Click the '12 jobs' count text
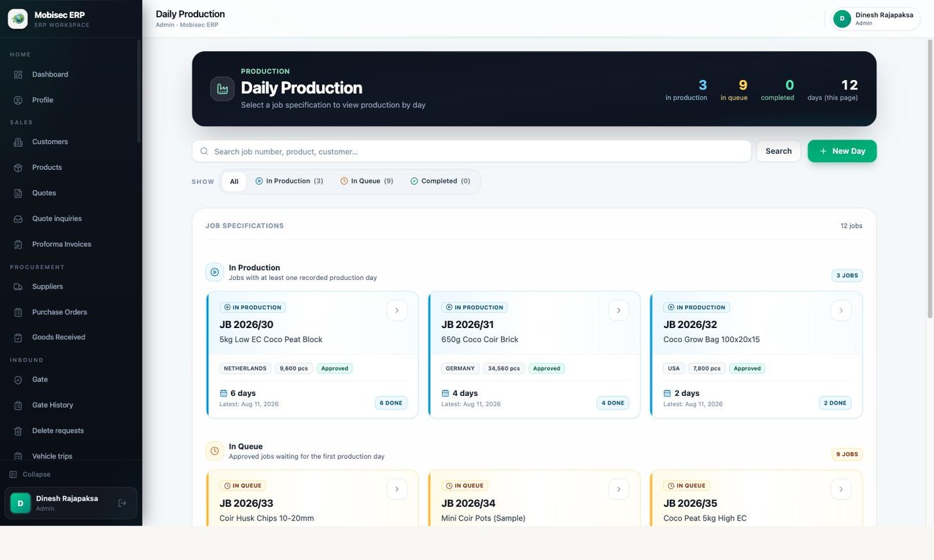This screenshot has width=934, height=560. click(x=851, y=226)
